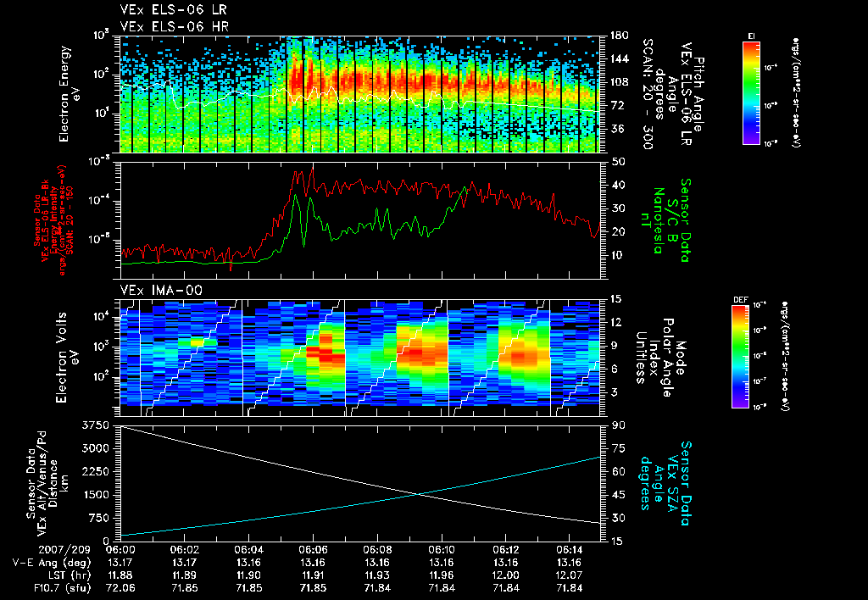Viewport: 868px width, 600px height.
Task: Click the "SCAN: 20 - 300" label
Action: 648,94
